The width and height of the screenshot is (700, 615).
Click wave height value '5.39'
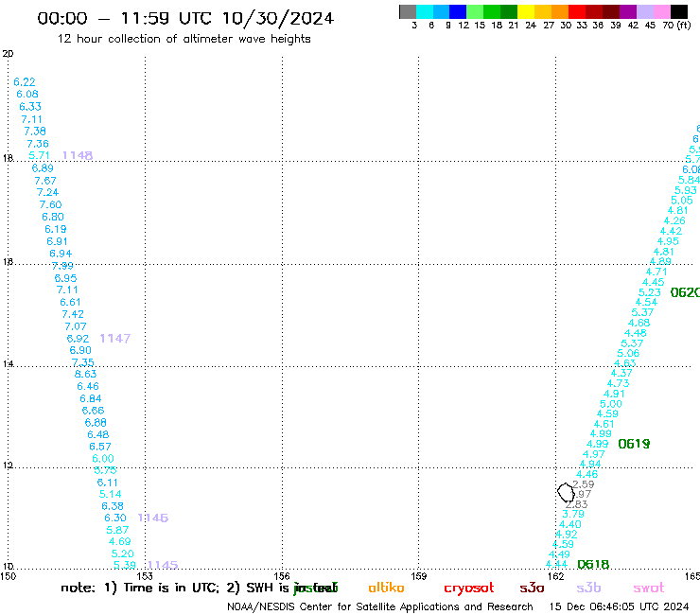click(125, 565)
